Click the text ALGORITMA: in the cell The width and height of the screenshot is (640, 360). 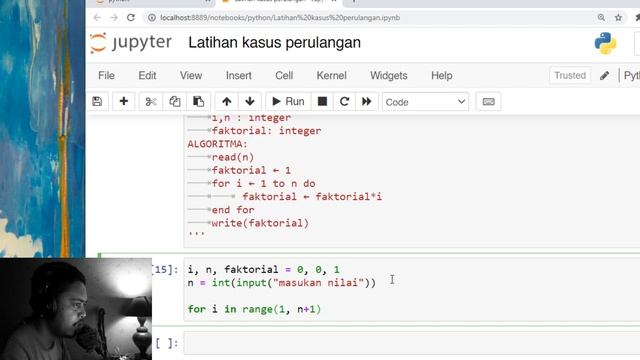pyautogui.click(x=218, y=144)
